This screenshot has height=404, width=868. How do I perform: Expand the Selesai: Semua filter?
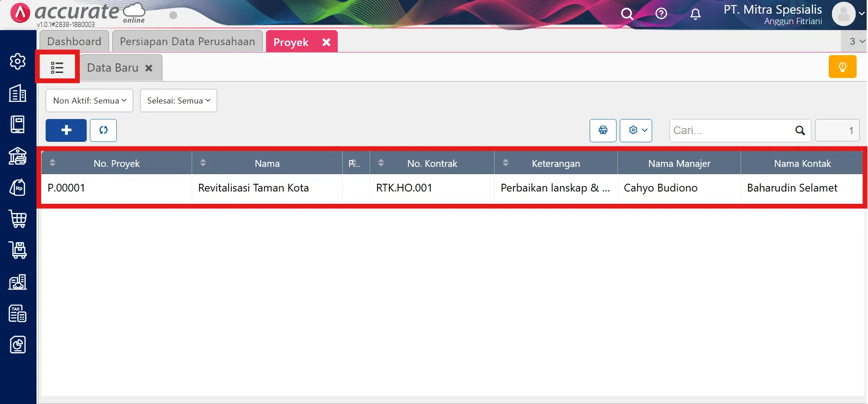coord(178,100)
